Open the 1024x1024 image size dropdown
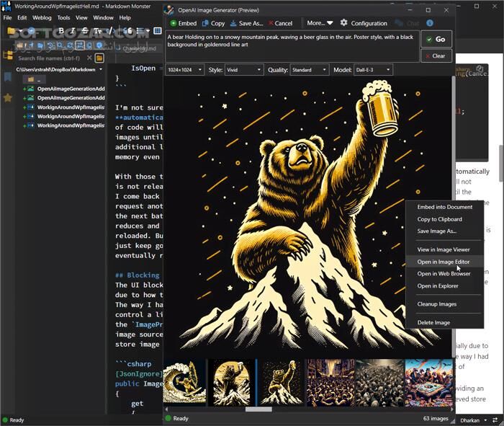 pyautogui.click(x=184, y=70)
